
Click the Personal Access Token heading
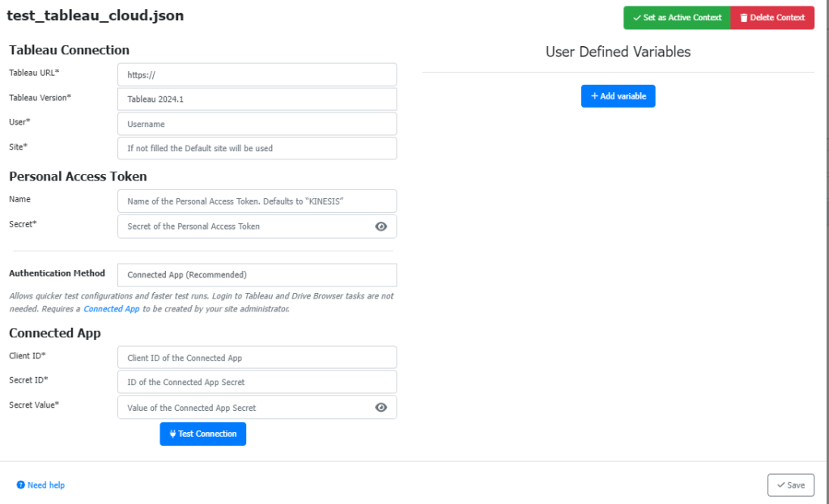click(78, 176)
